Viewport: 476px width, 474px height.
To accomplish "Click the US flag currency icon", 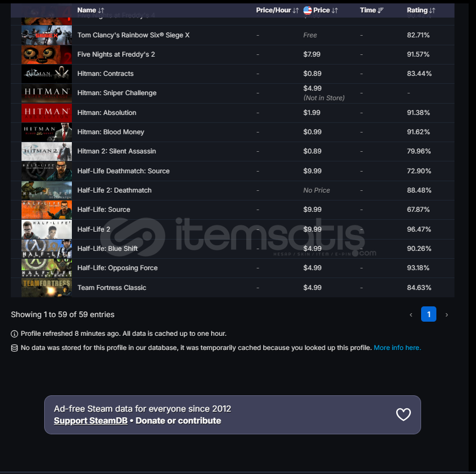I will pos(307,10).
